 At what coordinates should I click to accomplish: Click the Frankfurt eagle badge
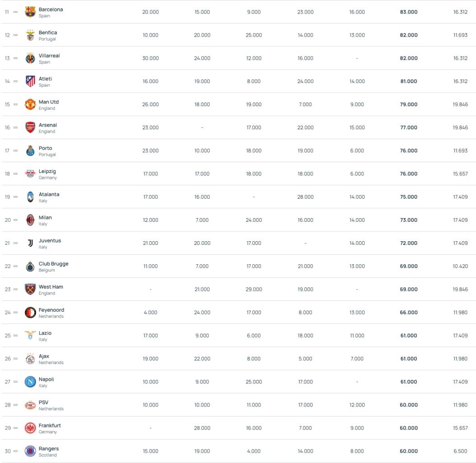click(30, 428)
